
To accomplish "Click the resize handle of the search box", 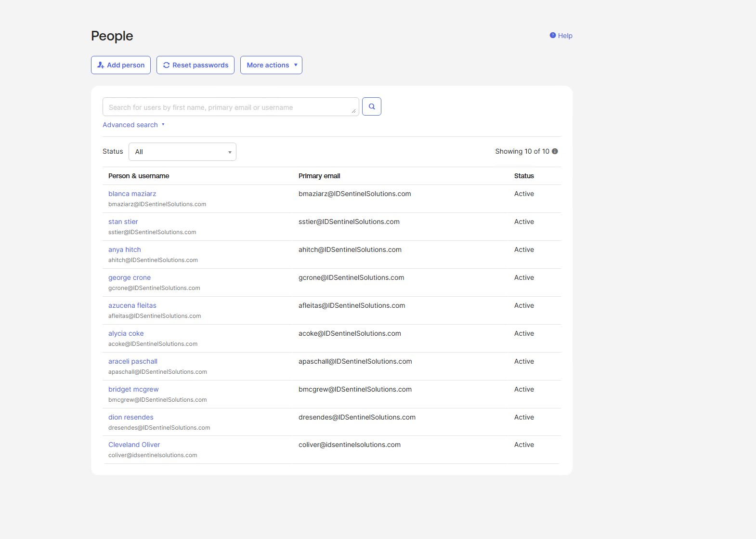I will point(354,111).
